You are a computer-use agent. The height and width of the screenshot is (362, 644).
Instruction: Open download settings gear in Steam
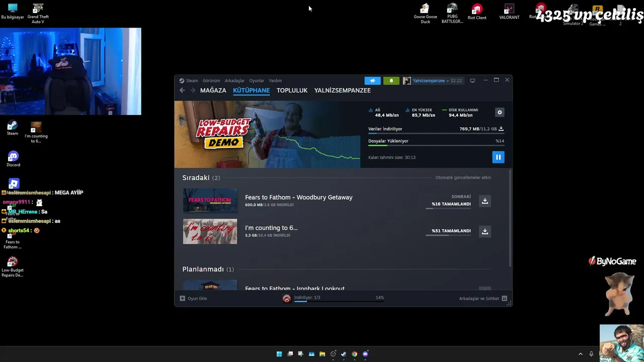[x=500, y=113]
